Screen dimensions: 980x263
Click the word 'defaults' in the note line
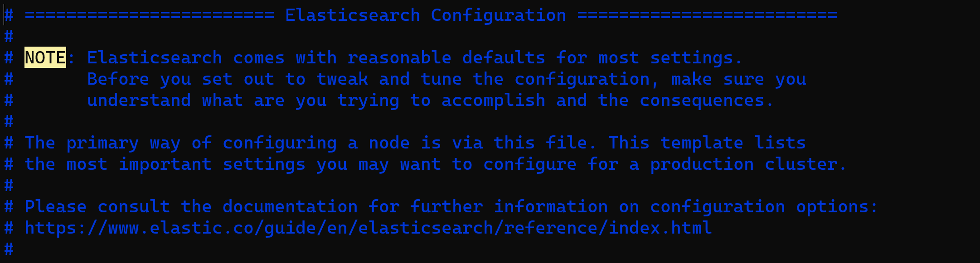click(504, 57)
